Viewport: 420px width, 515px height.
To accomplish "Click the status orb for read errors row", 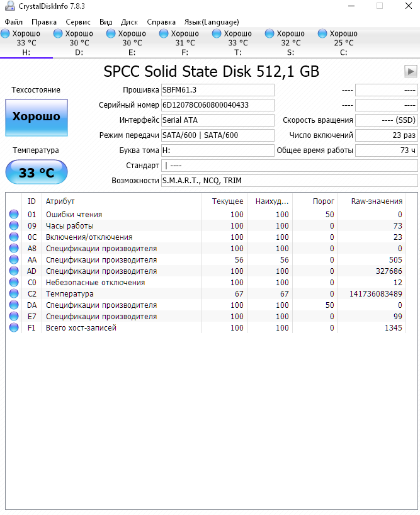I will tap(14, 215).
